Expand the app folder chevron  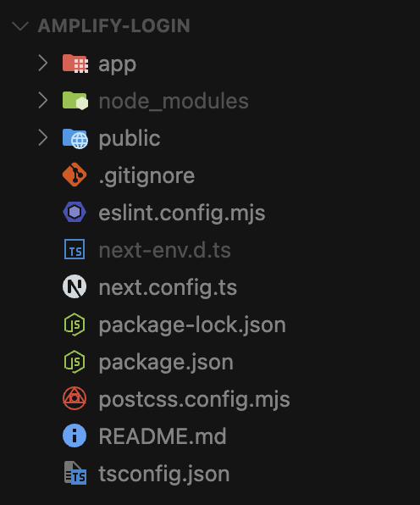click(43, 63)
